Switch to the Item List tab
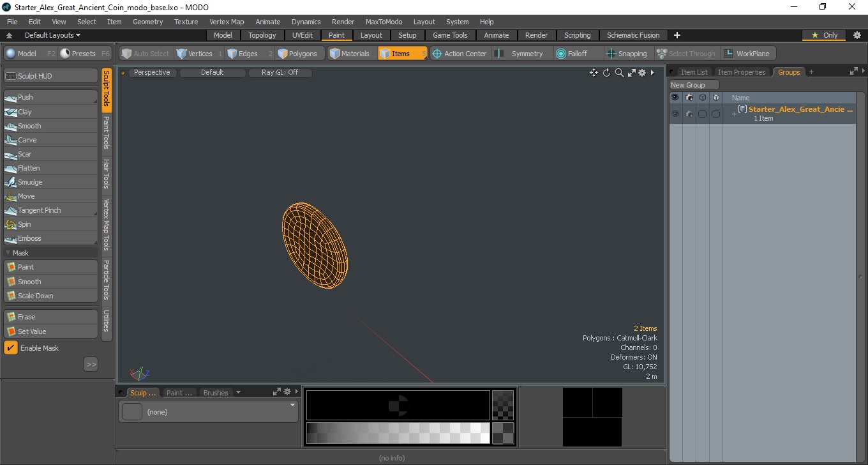 click(694, 72)
